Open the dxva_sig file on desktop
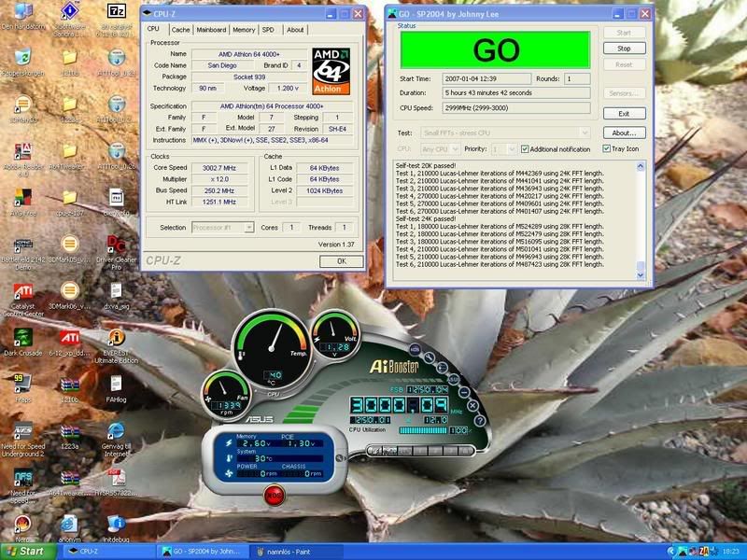The image size is (747, 560). coord(116,291)
